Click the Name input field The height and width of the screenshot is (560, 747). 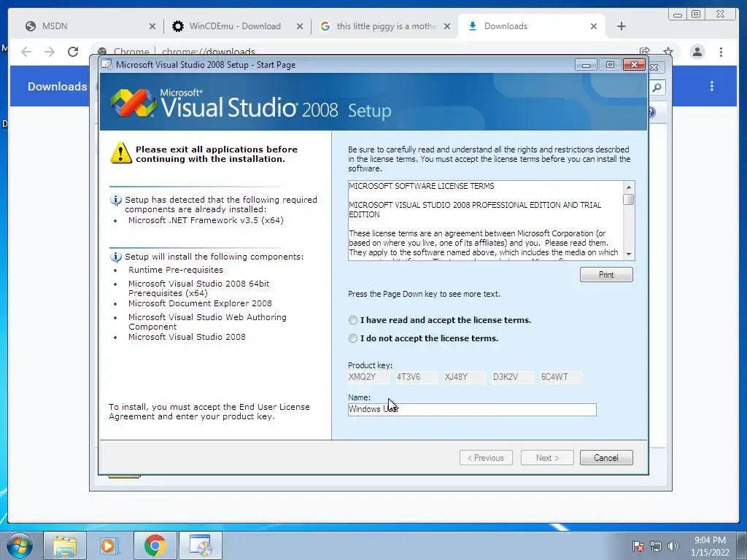click(x=472, y=410)
